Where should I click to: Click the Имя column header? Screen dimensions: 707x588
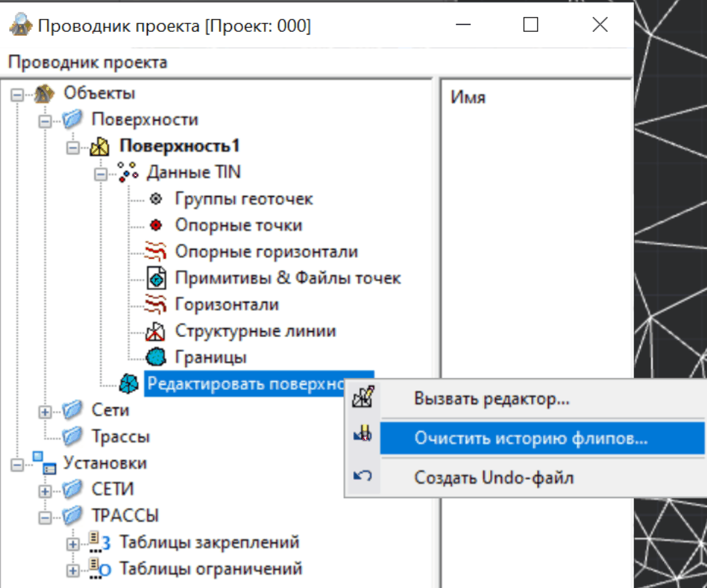coord(468,98)
